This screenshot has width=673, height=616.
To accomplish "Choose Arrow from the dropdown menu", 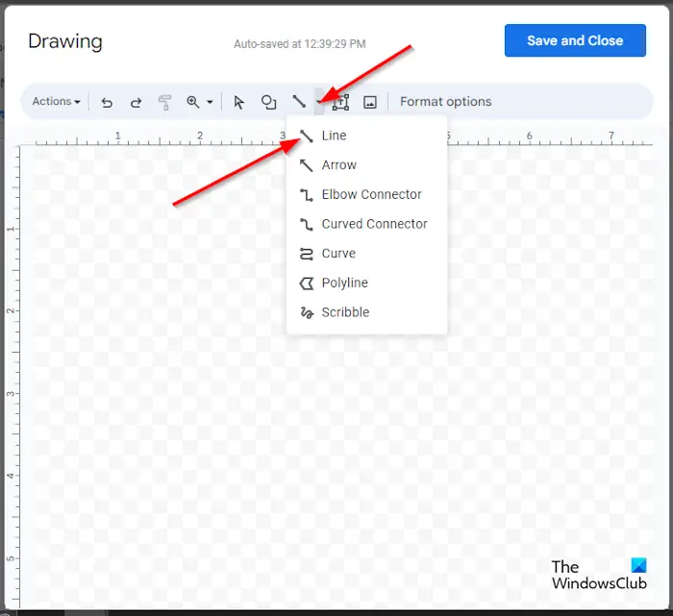I will pos(366,165).
